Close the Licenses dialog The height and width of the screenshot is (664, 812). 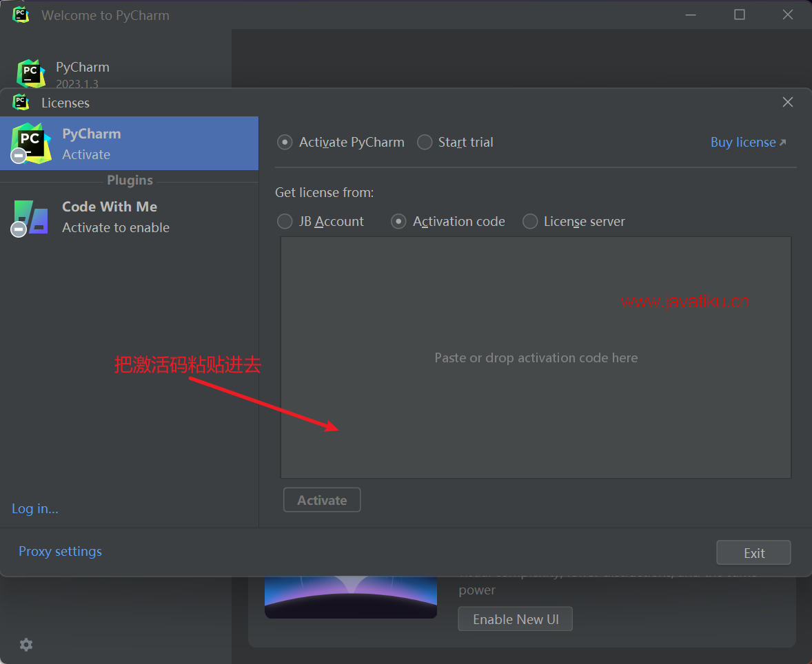coord(788,102)
